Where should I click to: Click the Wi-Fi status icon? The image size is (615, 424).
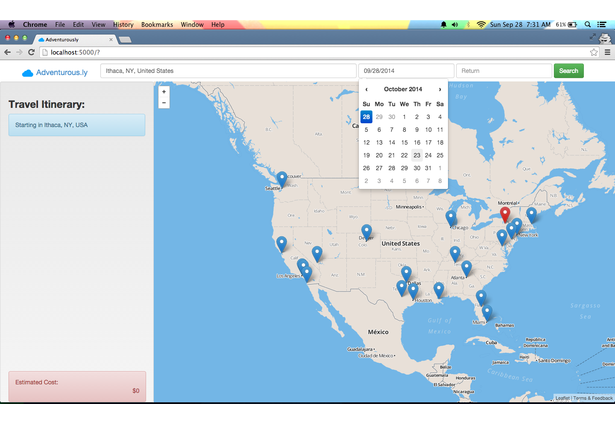pos(481,24)
